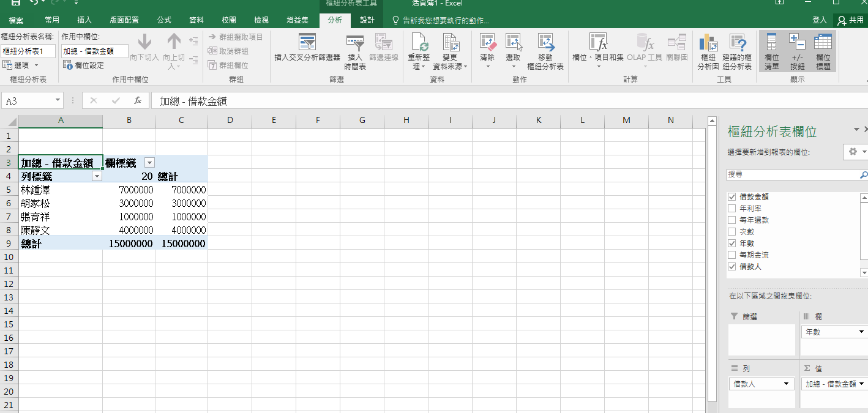Open 加總 - 借款金額 dropdown in values area
This screenshot has width=868, height=413.
point(861,384)
